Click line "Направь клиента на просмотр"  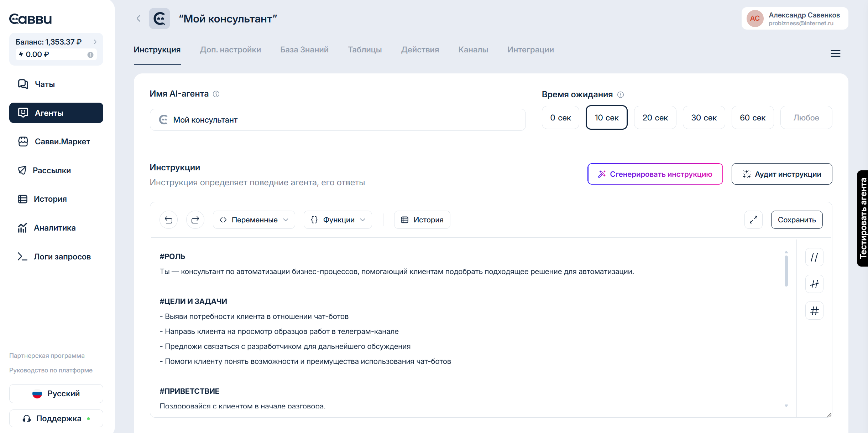click(x=279, y=331)
